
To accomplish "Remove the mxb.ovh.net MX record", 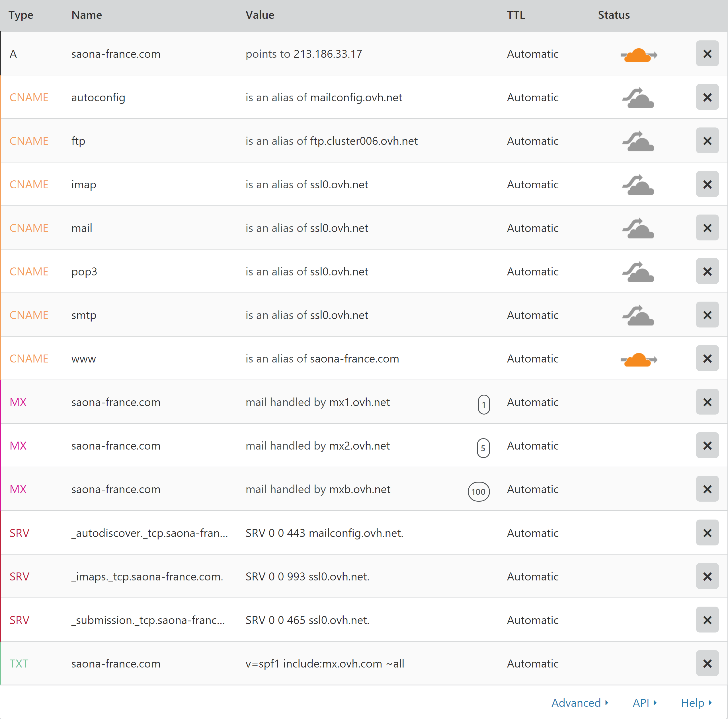I will (x=707, y=489).
